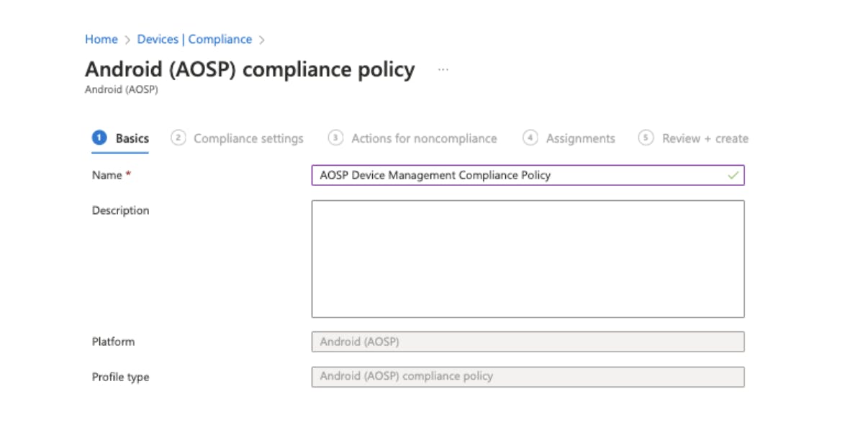Switch to the Actions for noncompliance tab
The height and width of the screenshot is (438, 868).
click(x=422, y=138)
